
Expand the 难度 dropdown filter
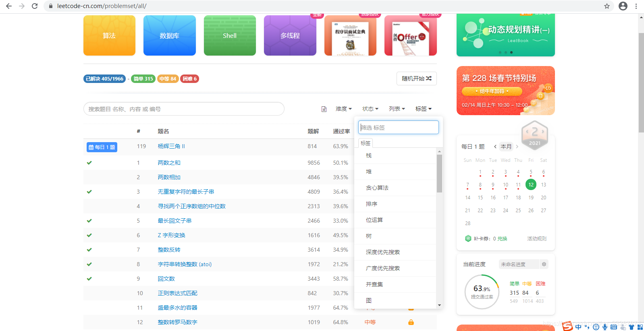point(344,109)
